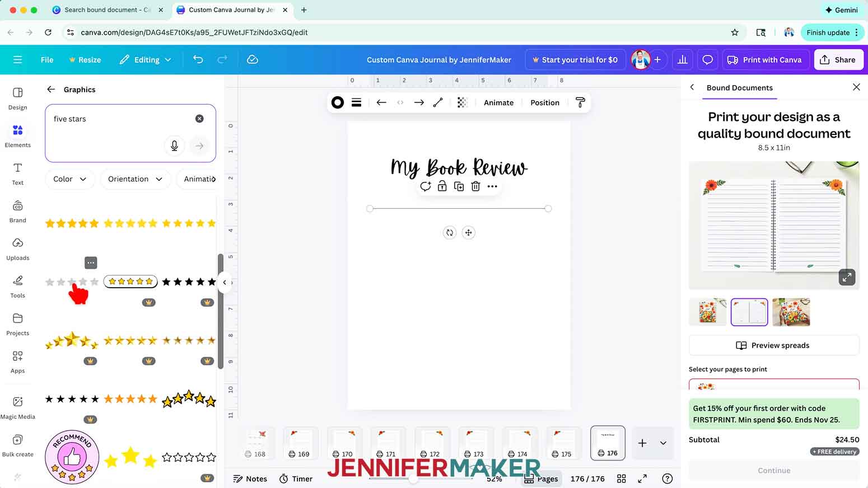Open the analytics insights icon
This screenshot has width=868, height=488.
pyautogui.click(x=682, y=59)
